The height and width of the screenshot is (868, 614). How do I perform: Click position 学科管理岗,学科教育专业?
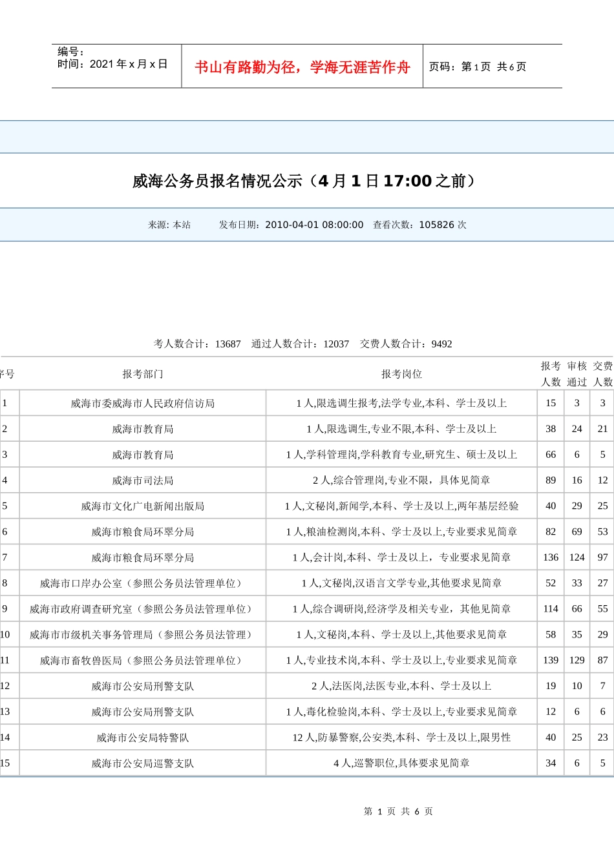[x=401, y=455]
